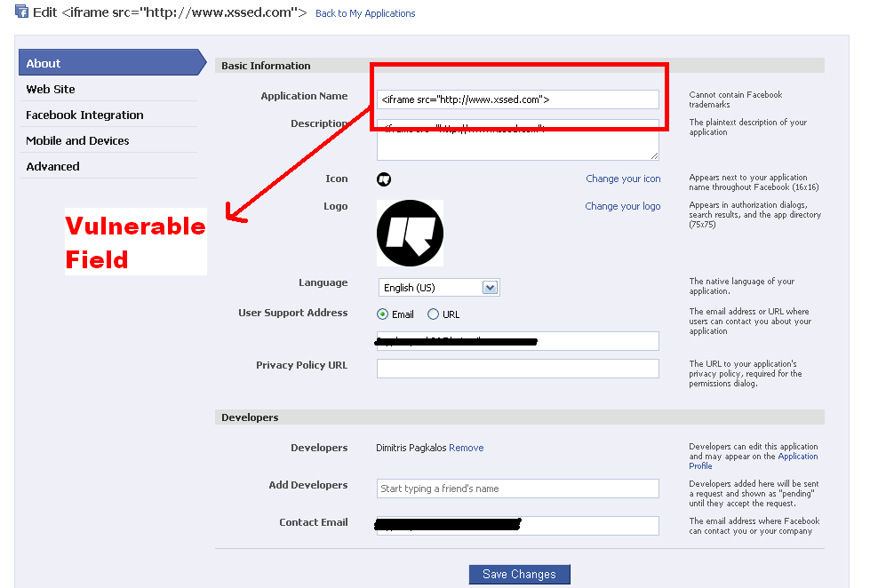Image resolution: width=878 pixels, height=588 pixels.
Task: Click the Dimitris Pagkalos developer name
Action: pos(411,448)
